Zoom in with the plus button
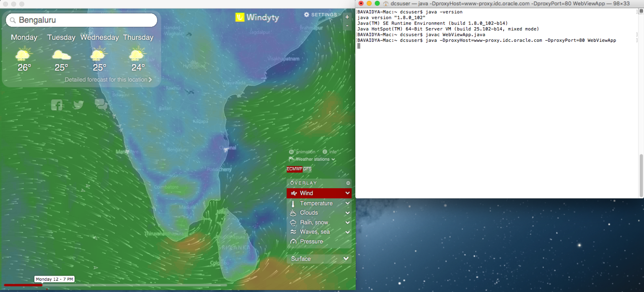The height and width of the screenshot is (292, 644). point(347,17)
